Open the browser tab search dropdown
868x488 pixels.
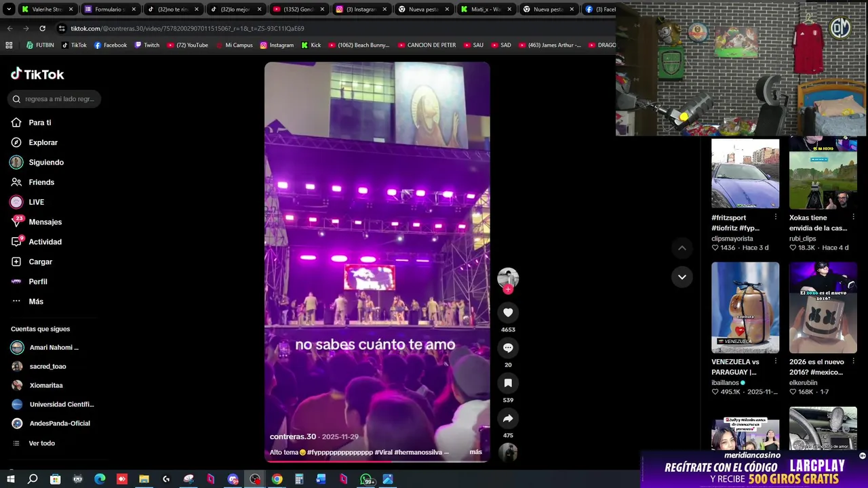point(9,9)
